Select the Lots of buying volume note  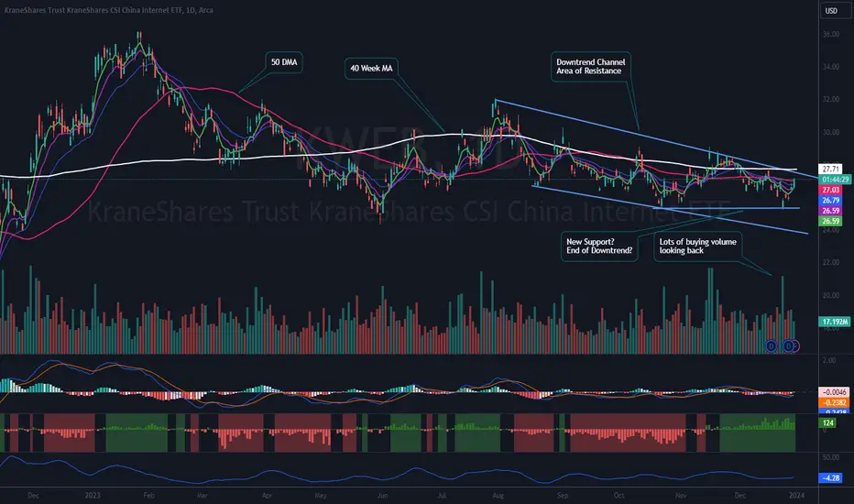(697, 247)
